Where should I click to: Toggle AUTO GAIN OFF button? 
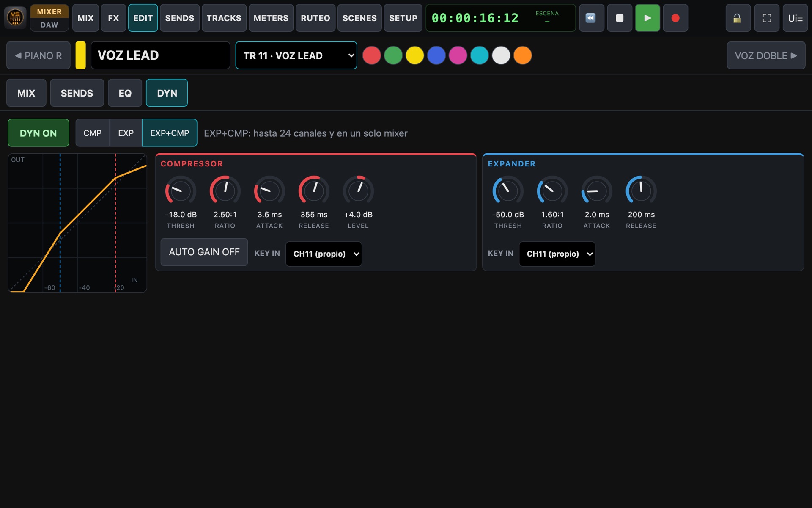tap(204, 252)
